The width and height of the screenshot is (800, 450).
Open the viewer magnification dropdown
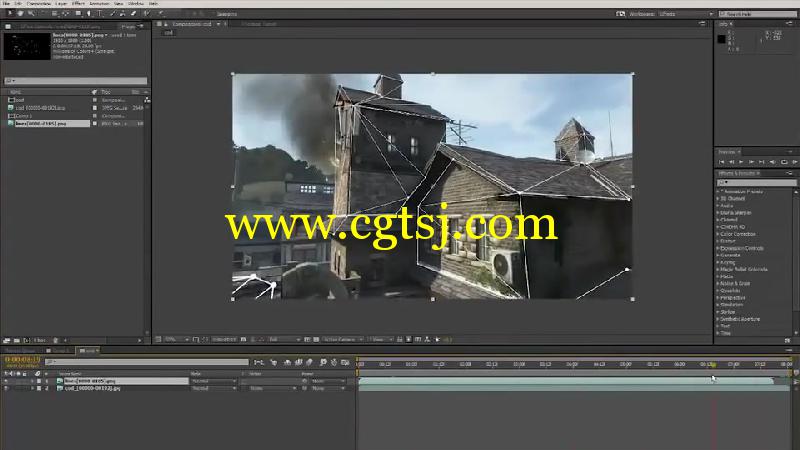pos(177,339)
